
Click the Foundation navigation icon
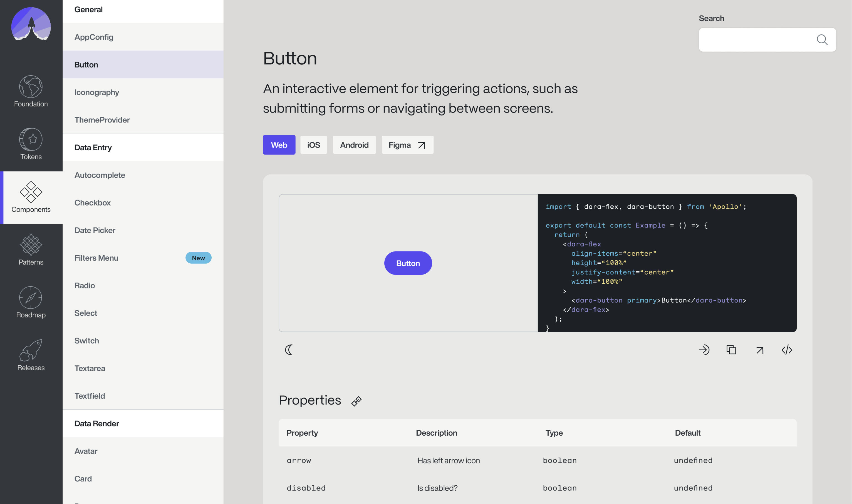click(x=31, y=86)
